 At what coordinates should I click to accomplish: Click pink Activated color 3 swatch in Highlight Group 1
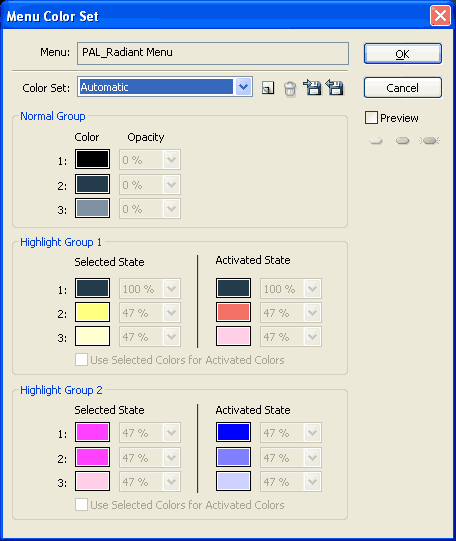(x=234, y=336)
